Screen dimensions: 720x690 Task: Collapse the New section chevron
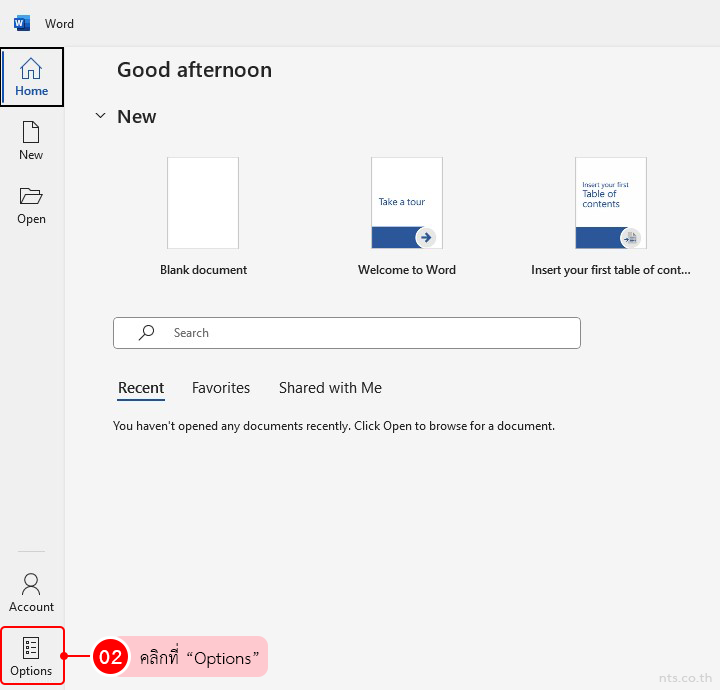[x=100, y=116]
